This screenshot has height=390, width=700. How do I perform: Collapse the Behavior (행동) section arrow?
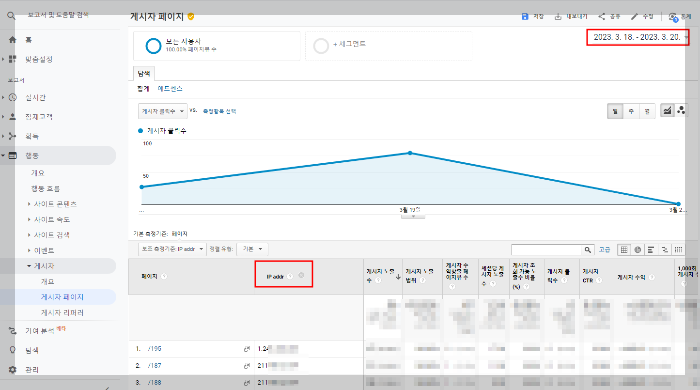point(3,155)
